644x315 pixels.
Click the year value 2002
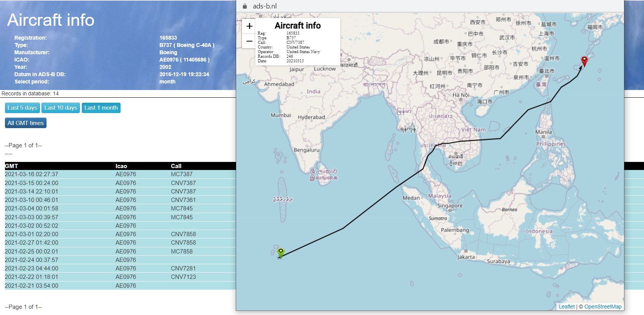(165, 67)
